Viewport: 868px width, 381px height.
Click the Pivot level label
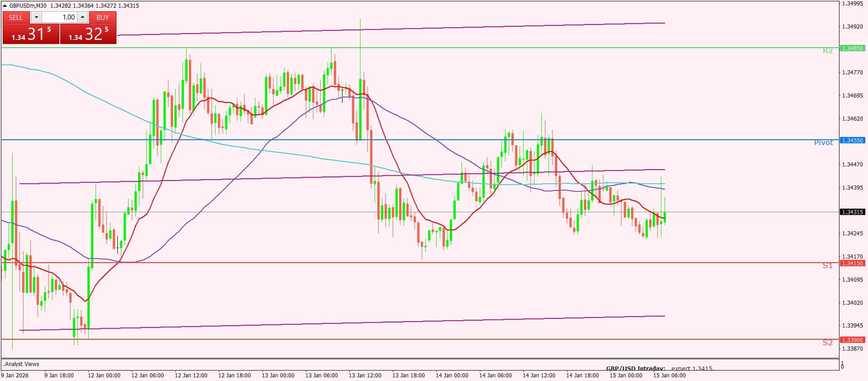(824, 143)
